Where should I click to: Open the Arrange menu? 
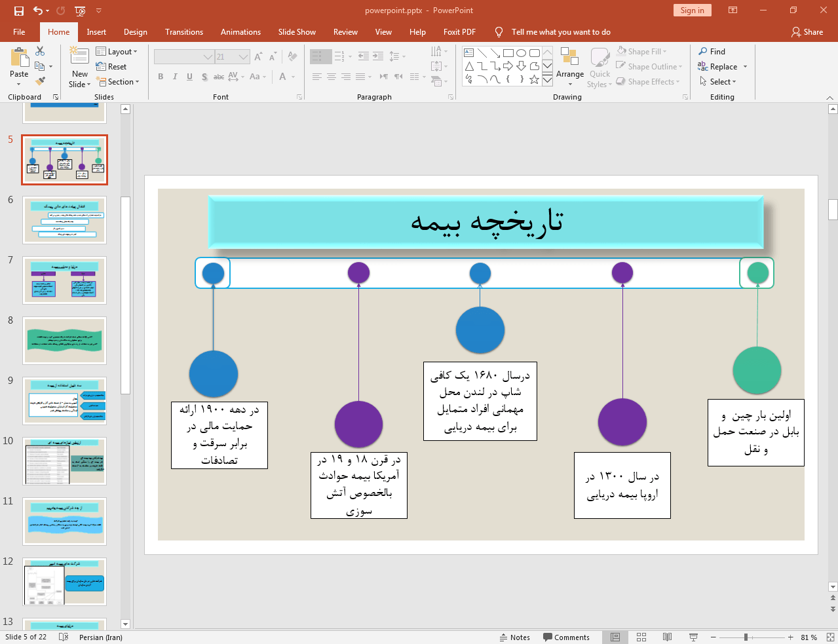tap(570, 67)
